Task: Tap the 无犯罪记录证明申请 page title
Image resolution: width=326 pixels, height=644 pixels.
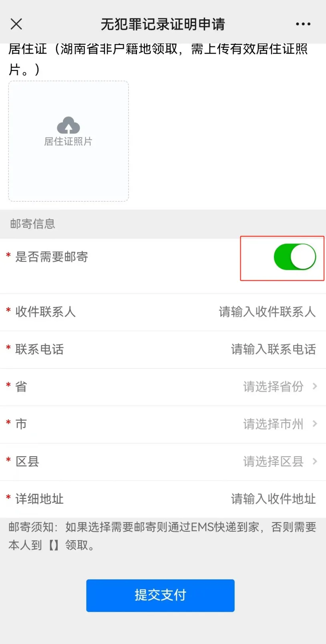Action: click(x=163, y=24)
